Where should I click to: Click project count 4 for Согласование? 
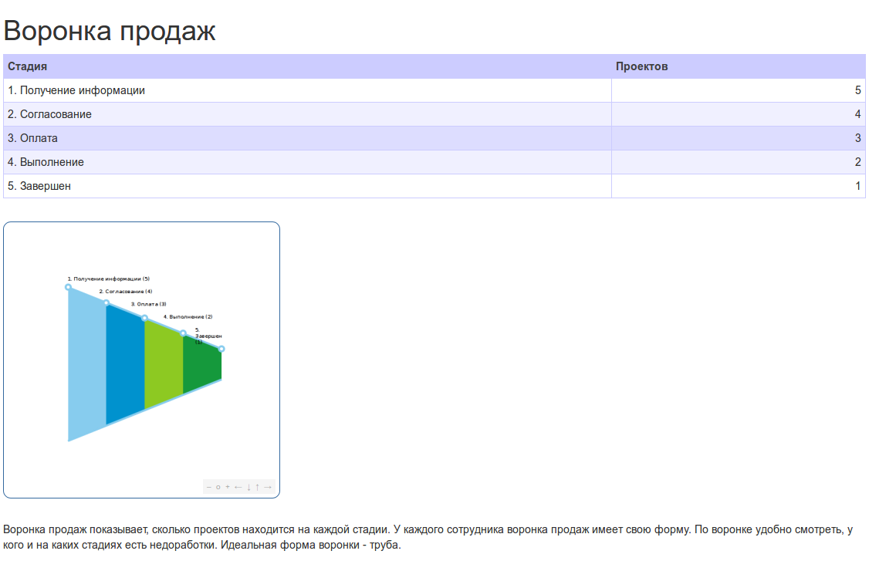857,114
